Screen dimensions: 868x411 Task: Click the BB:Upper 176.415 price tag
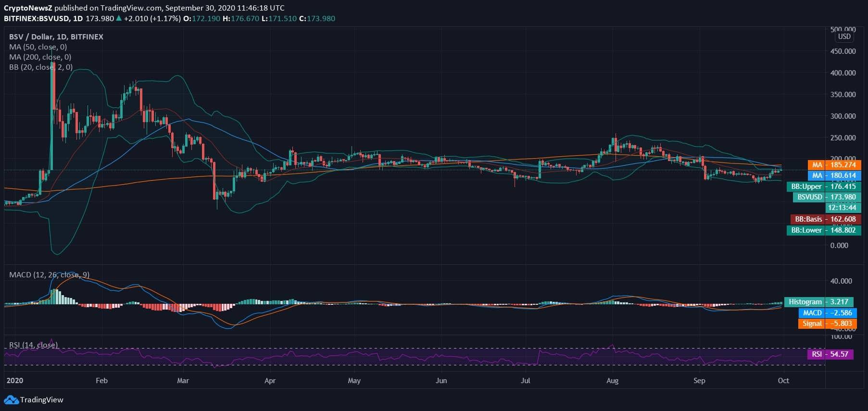pos(823,187)
